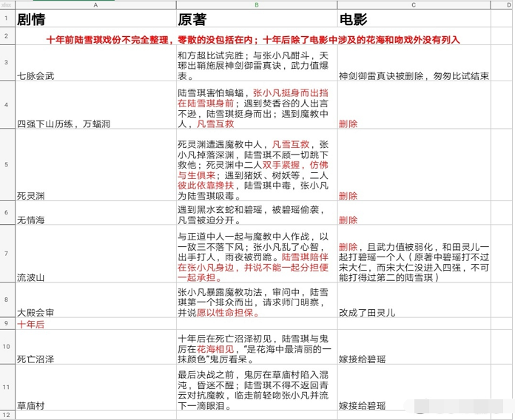This screenshot has height=420, width=515.
Task: Select row 10 header
Action: pyautogui.click(x=7, y=347)
